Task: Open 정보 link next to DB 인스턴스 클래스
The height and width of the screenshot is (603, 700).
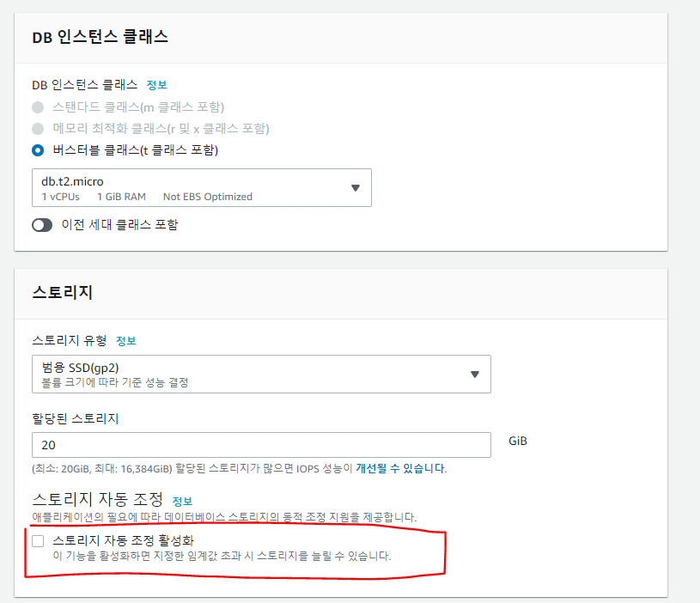Action: coord(156,85)
